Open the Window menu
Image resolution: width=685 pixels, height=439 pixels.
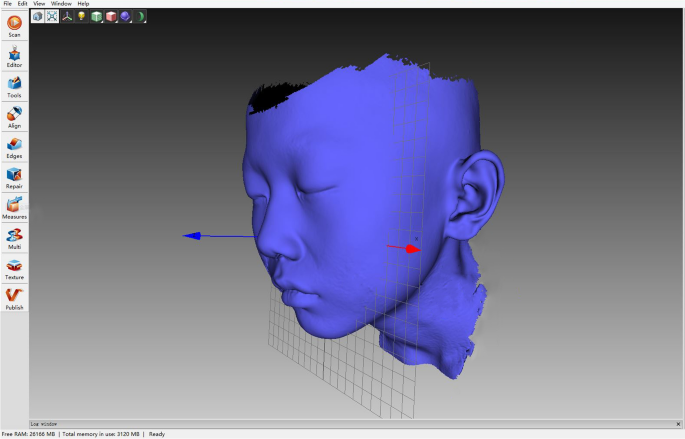61,3
